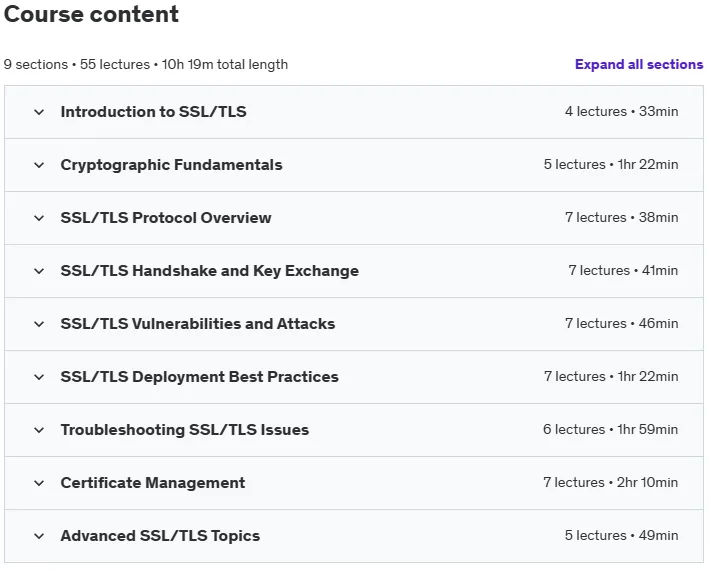This screenshot has width=709, height=570.
Task: Click the '7 lectures • 2hr 10min' row summary
Action: point(610,482)
